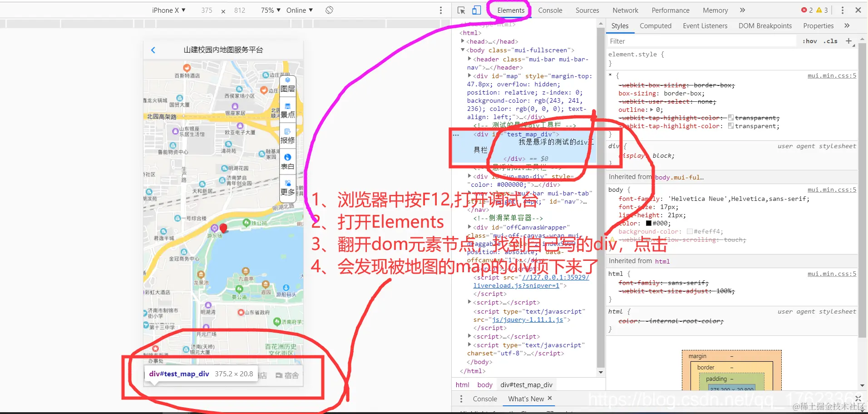The image size is (868, 414).
Task: Switch to the Console tab
Action: click(x=550, y=10)
